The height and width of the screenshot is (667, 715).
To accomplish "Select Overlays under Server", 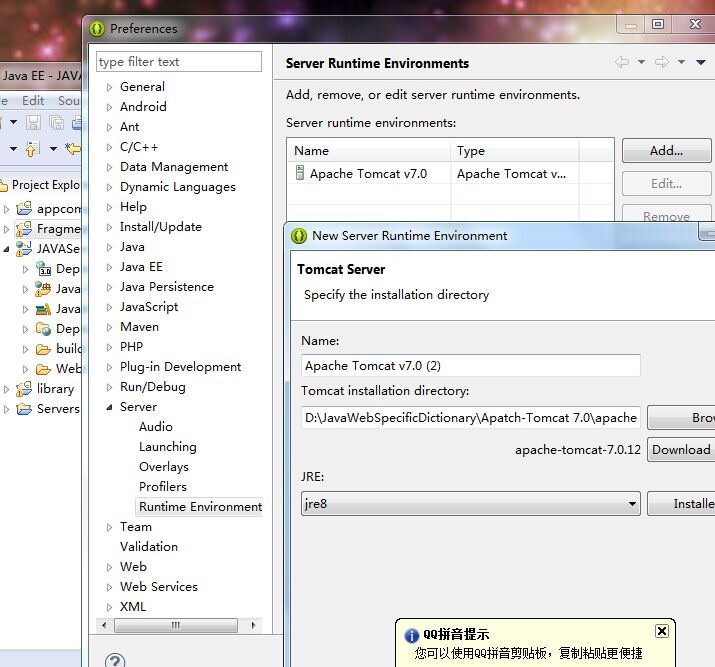I will pos(164,467).
